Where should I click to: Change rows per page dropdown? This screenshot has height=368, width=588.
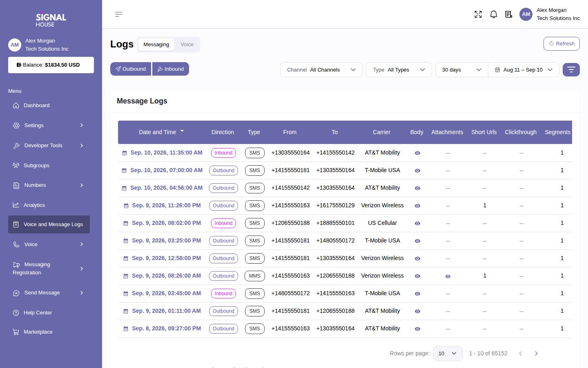click(448, 353)
